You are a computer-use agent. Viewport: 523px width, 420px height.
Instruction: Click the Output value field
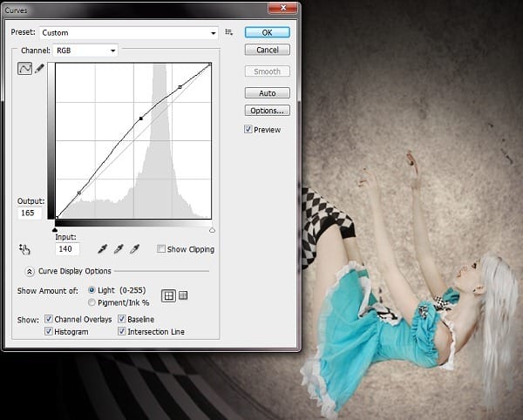tap(30, 213)
